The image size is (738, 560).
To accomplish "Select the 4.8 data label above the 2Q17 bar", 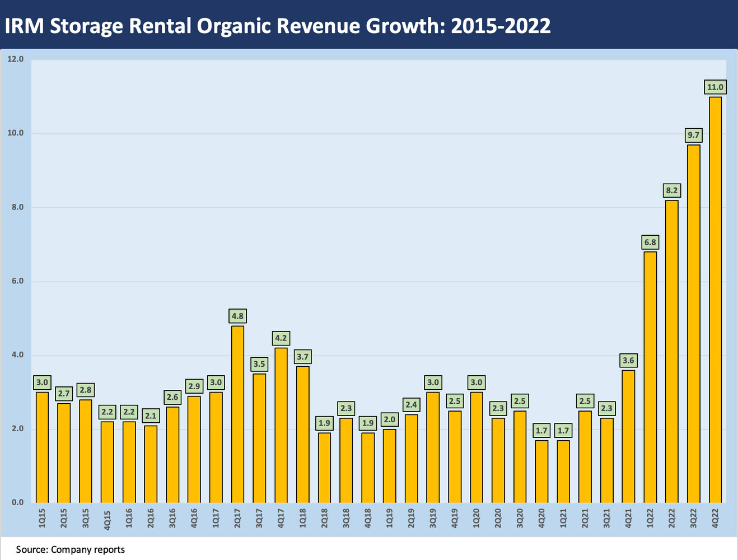I will [237, 316].
